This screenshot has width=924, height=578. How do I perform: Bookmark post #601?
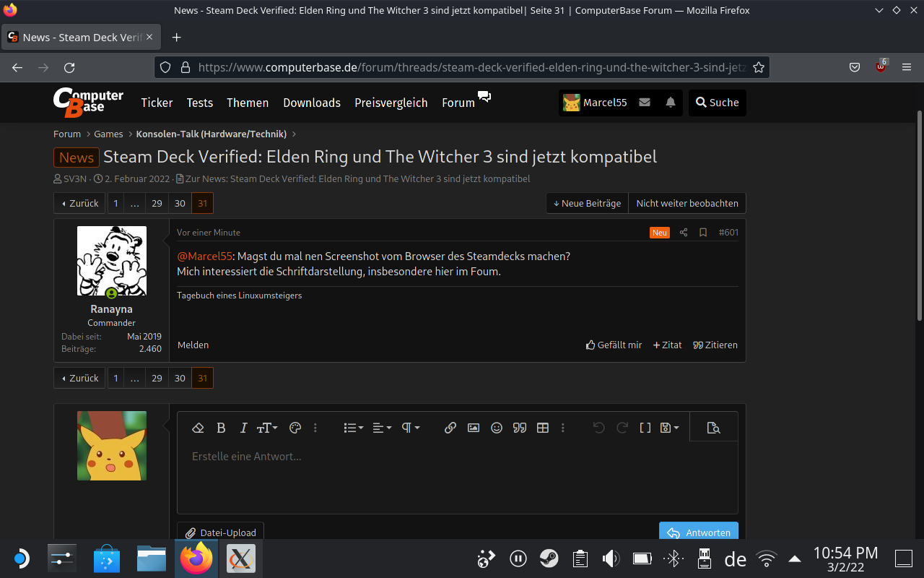point(703,233)
